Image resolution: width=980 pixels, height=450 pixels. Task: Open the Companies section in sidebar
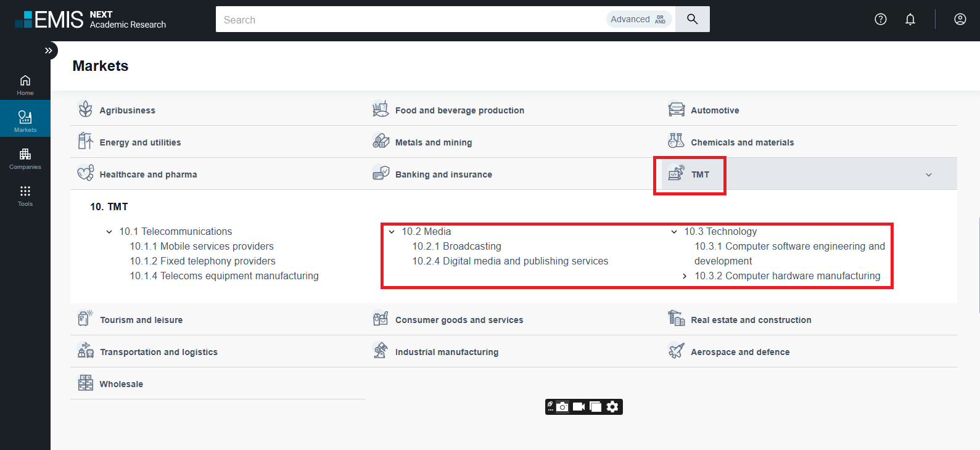point(25,157)
